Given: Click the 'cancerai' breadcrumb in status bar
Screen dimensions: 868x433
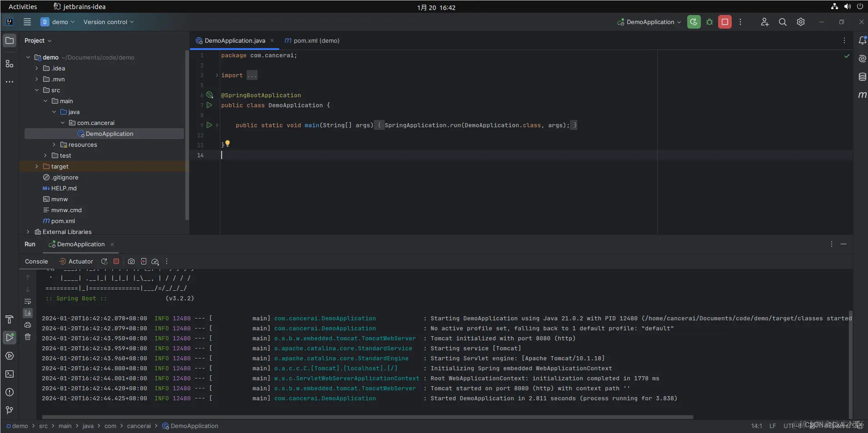Looking at the screenshot, I should pyautogui.click(x=139, y=426).
